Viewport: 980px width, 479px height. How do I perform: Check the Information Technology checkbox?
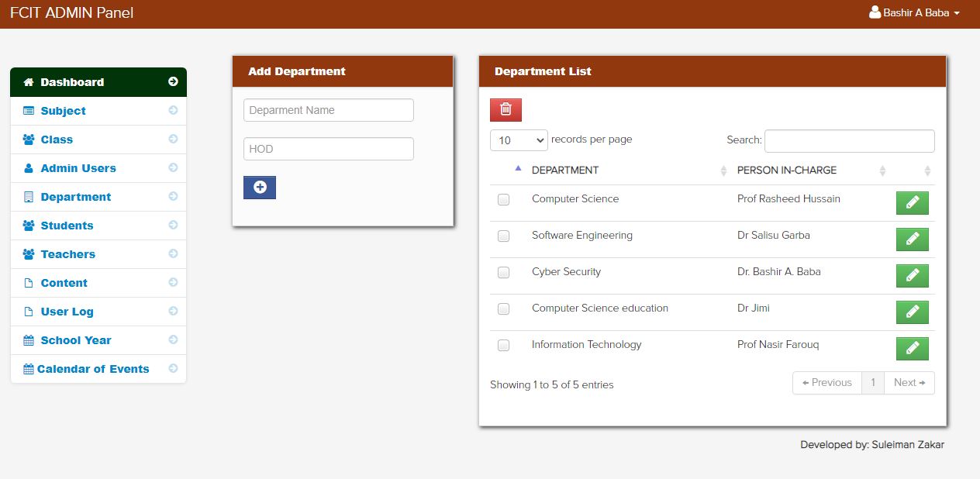coord(504,346)
